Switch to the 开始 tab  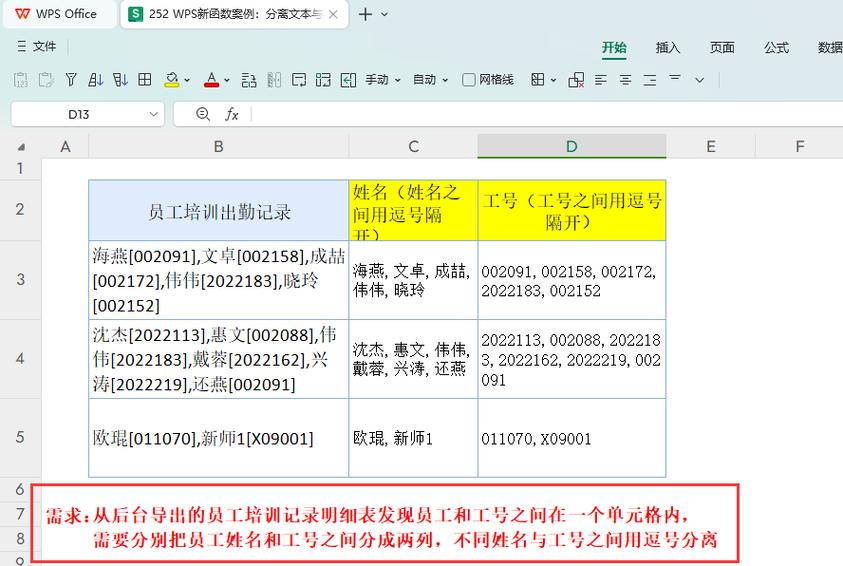(614, 48)
